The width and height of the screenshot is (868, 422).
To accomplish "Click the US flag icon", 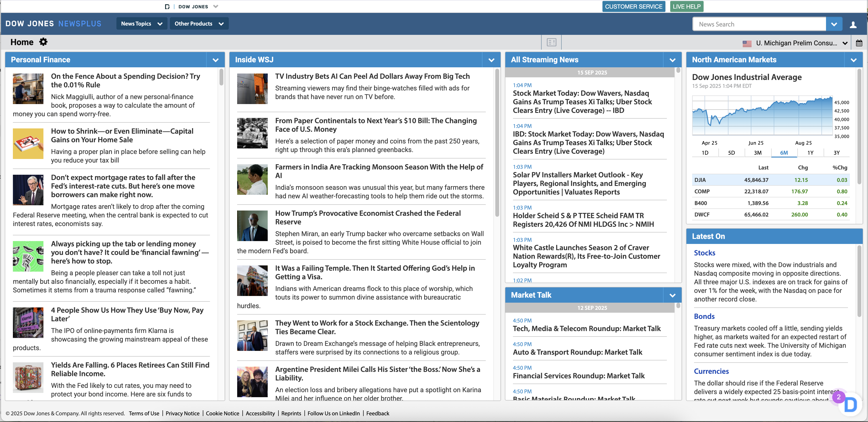I will (x=747, y=43).
